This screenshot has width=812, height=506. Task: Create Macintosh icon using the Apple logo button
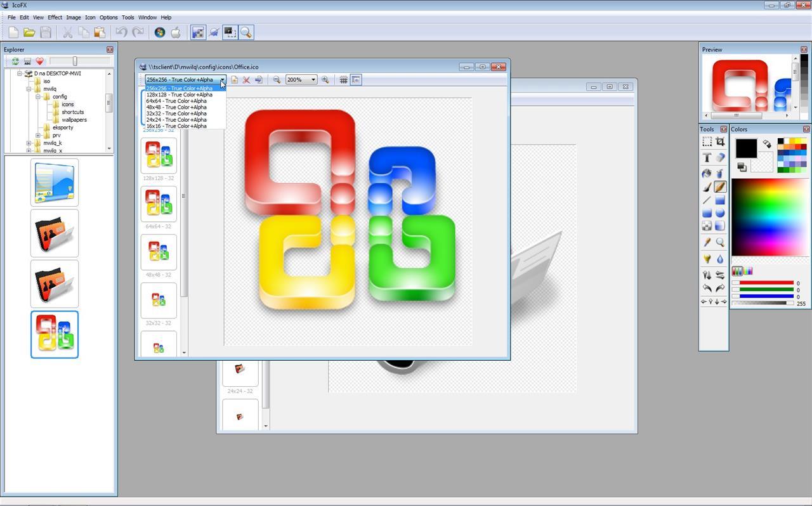click(x=176, y=32)
